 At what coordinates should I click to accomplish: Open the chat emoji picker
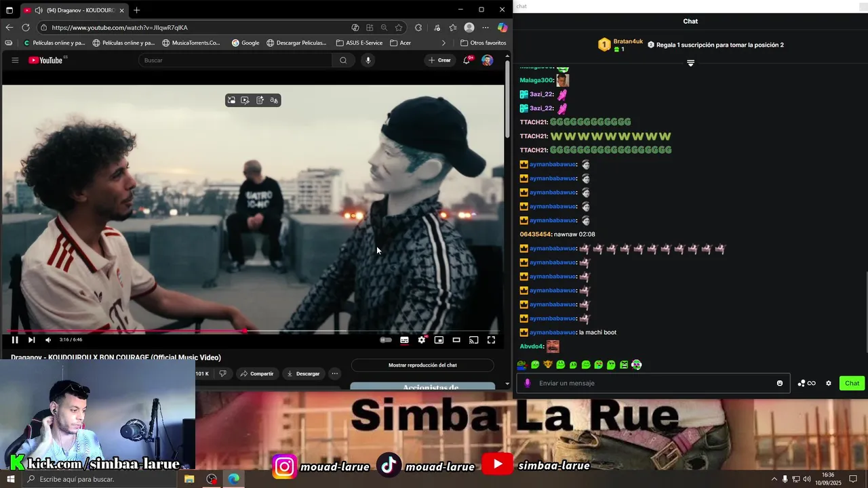[780, 383]
